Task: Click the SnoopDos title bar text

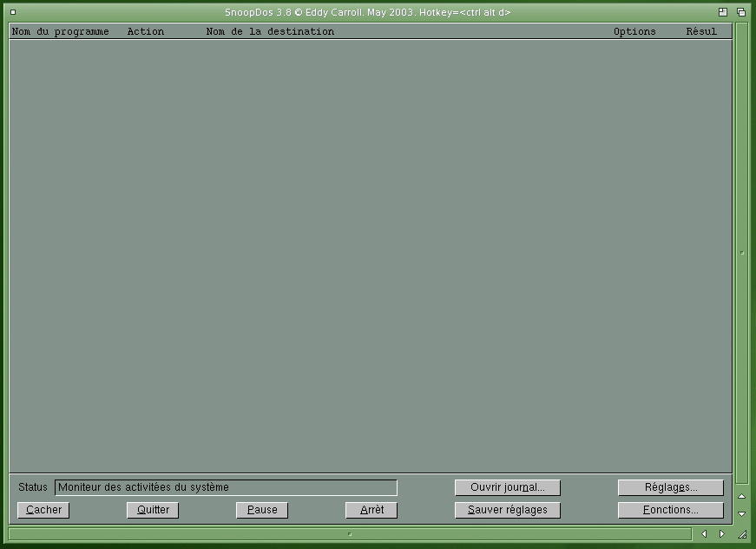Action: (x=368, y=12)
